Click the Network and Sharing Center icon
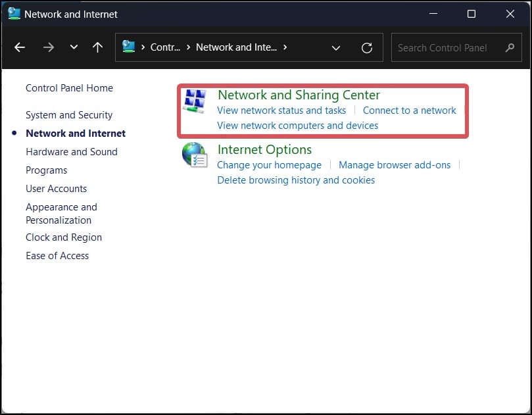Image resolution: width=532 pixels, height=415 pixels. pyautogui.click(x=194, y=101)
